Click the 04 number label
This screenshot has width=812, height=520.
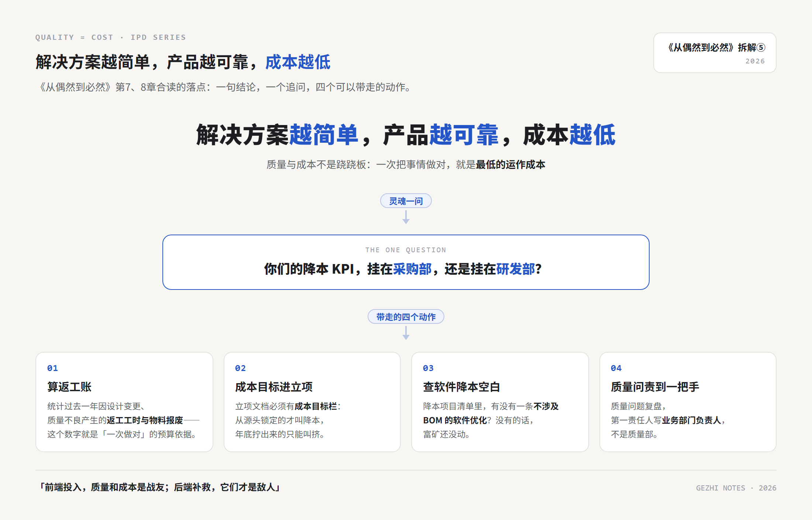point(616,368)
